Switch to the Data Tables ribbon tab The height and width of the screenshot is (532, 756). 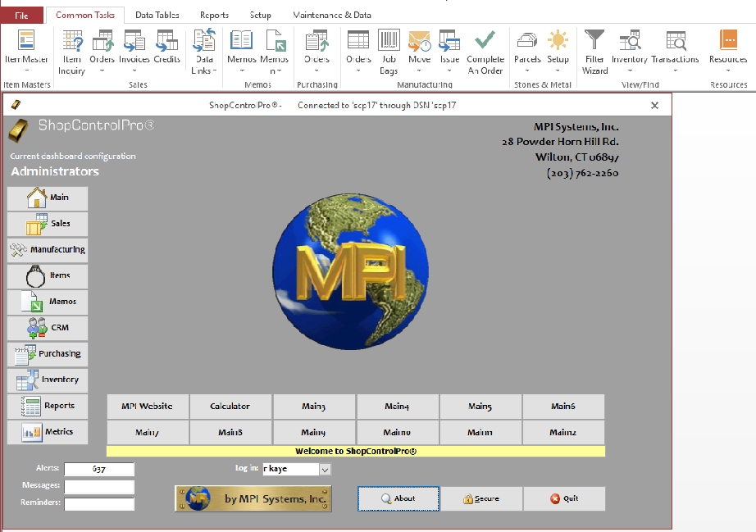[x=157, y=15]
